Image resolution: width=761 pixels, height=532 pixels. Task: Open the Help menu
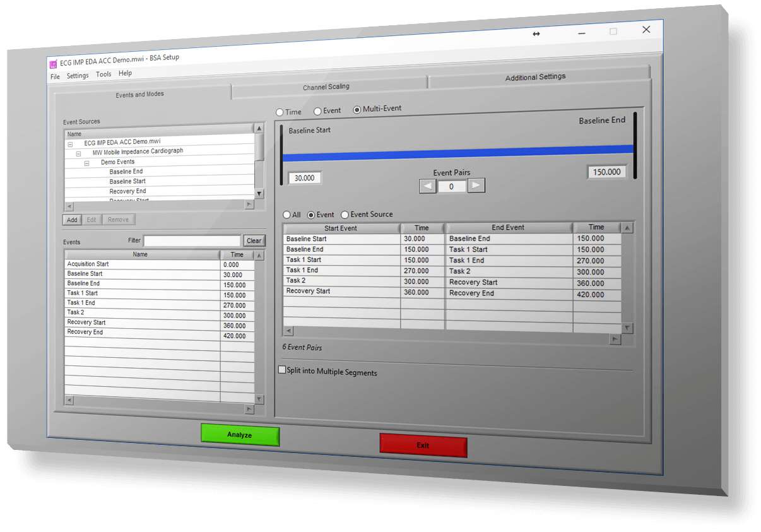[126, 73]
